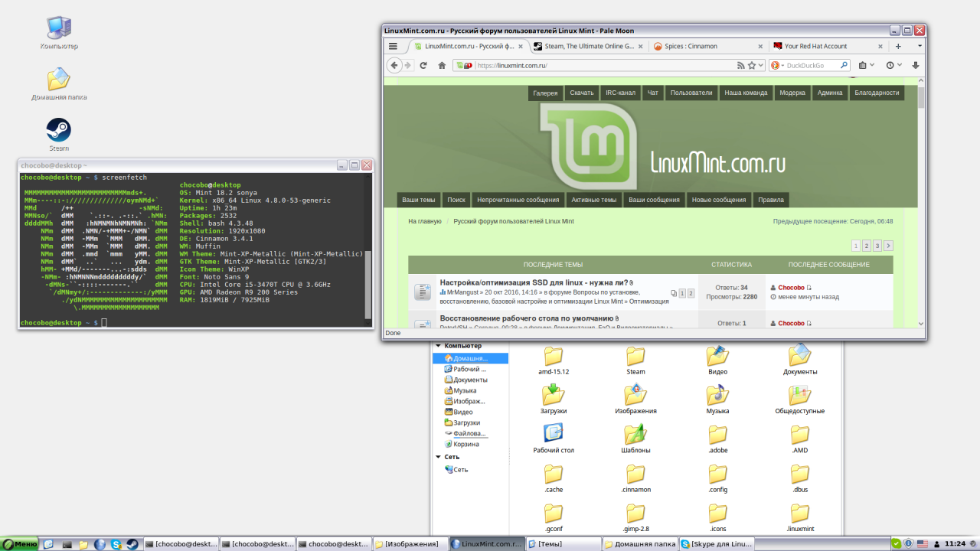Launch Steam from panel launcher
Screen dimensions: 980x551
tap(132, 544)
